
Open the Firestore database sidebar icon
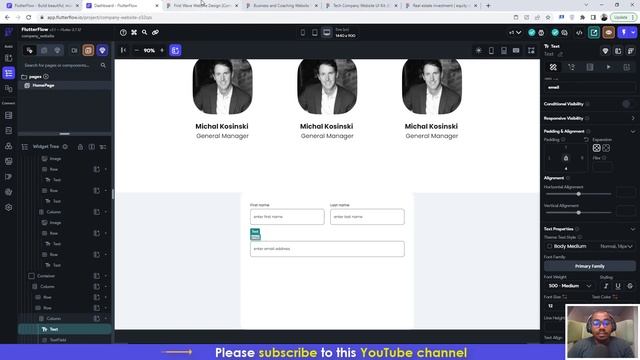[x=9, y=116]
